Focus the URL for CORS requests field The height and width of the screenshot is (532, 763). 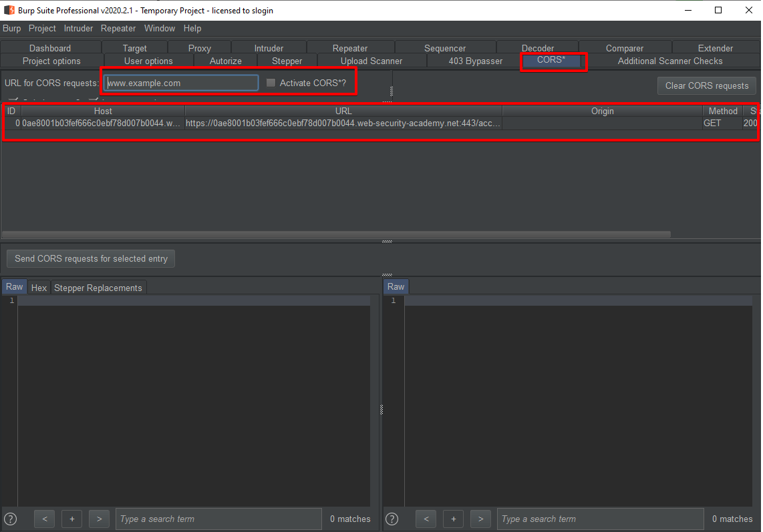click(180, 83)
